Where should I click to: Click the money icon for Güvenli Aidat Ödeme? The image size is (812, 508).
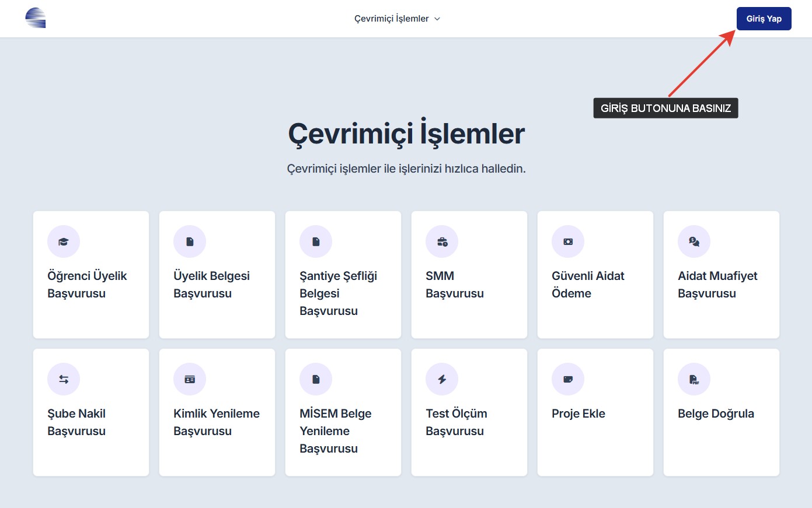tap(568, 241)
